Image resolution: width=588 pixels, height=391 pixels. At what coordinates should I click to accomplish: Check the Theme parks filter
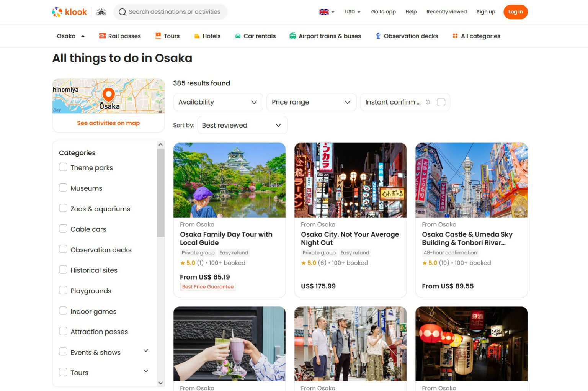(63, 167)
